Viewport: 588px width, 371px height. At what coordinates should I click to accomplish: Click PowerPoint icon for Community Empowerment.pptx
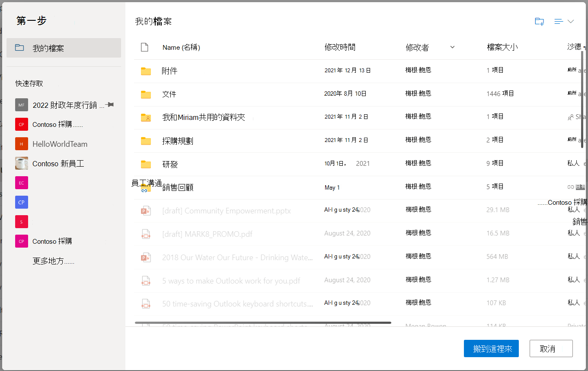(x=145, y=211)
